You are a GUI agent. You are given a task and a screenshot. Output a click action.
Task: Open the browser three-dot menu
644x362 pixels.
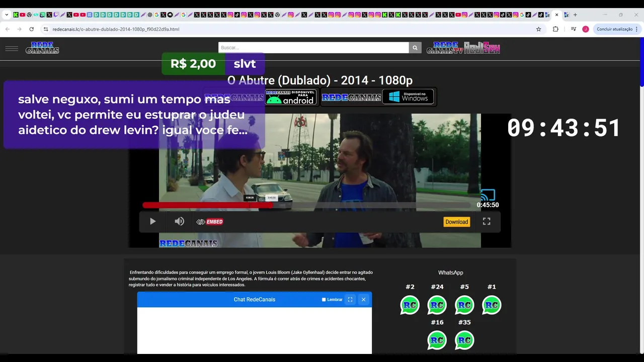point(637,29)
